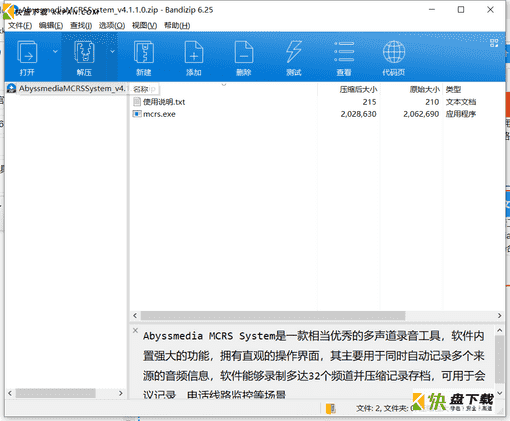Click the archive comment description text
The image size is (510, 421).
point(313,365)
